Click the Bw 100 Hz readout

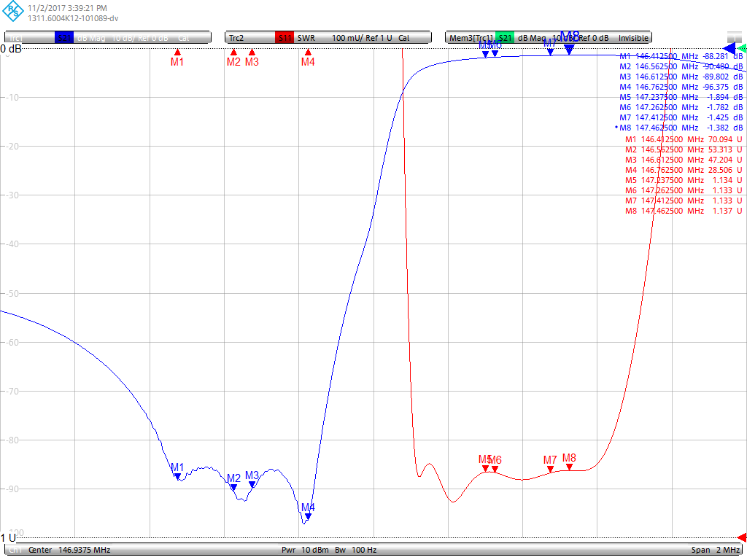point(355,550)
